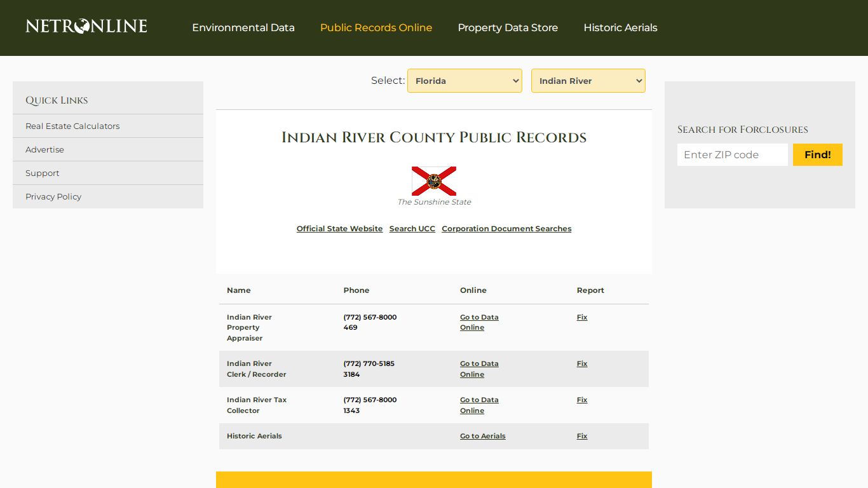Select phone number (772) 770-5185
Image resolution: width=868 pixels, height=488 pixels.
(369, 363)
